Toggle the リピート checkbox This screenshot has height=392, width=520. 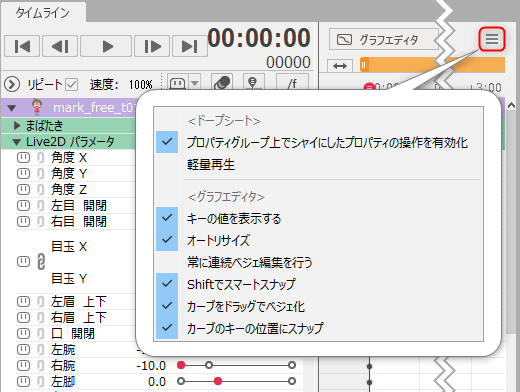(x=71, y=84)
